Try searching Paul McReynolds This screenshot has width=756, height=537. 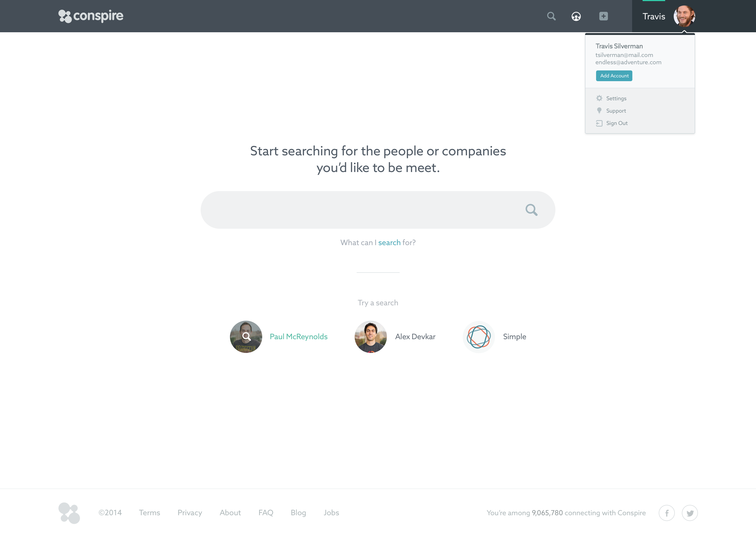coord(298,336)
